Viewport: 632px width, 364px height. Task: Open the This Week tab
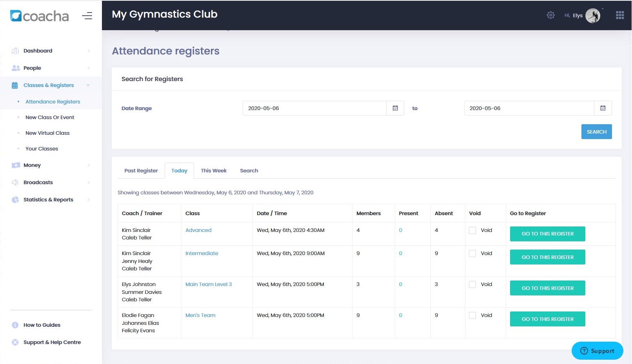tap(214, 170)
